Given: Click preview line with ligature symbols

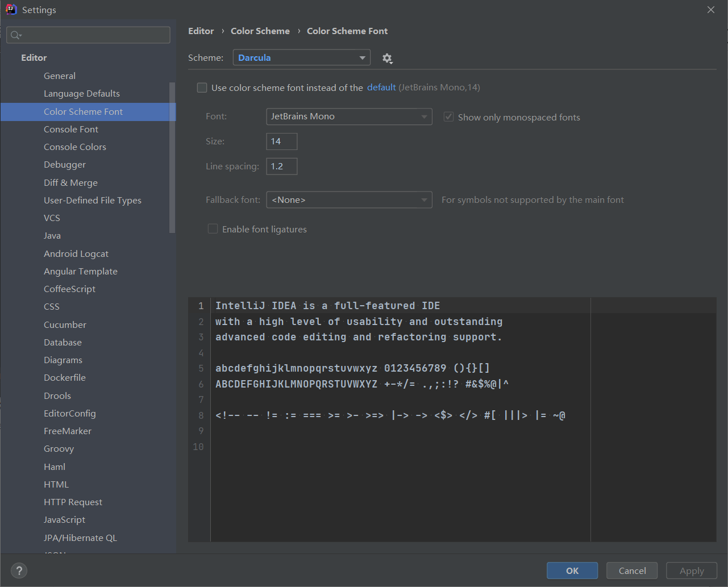Looking at the screenshot, I should click(x=390, y=415).
